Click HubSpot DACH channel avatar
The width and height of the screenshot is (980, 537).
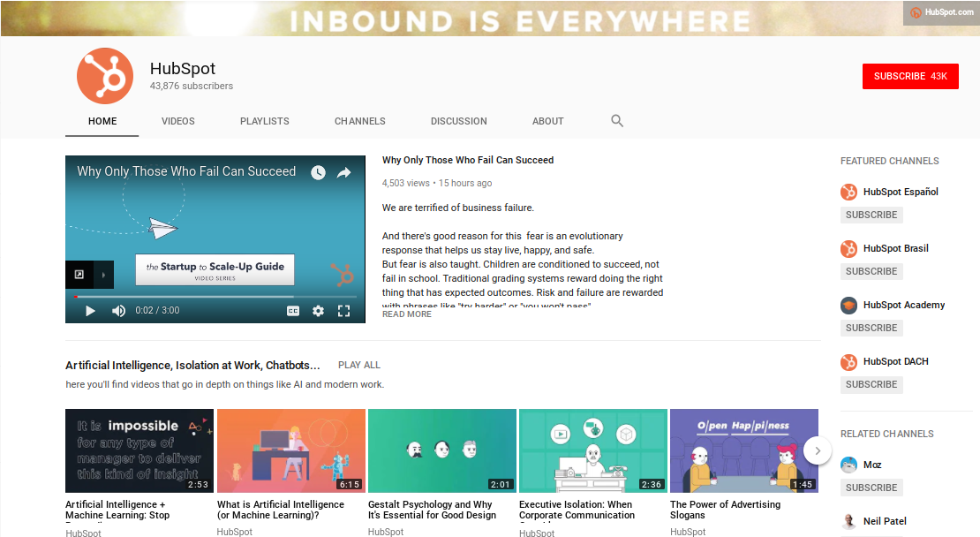pos(848,362)
